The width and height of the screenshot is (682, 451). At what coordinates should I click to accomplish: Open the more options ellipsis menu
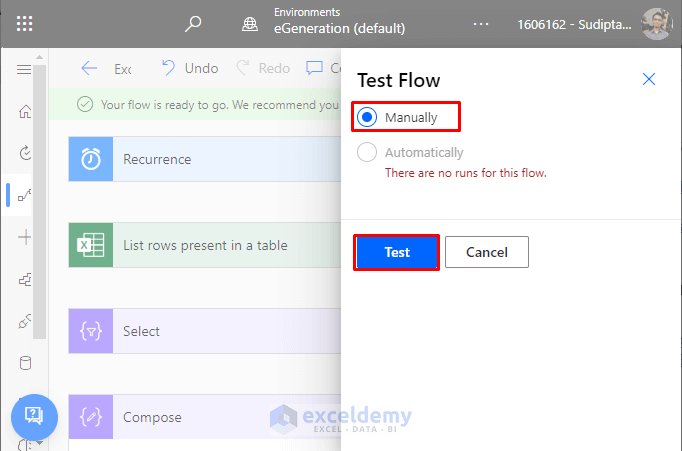482,24
